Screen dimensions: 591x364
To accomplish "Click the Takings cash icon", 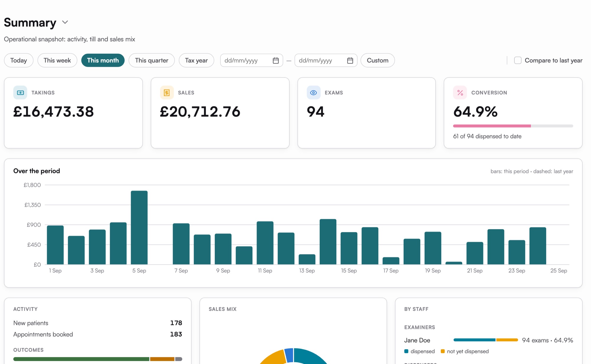I will pyautogui.click(x=20, y=93).
